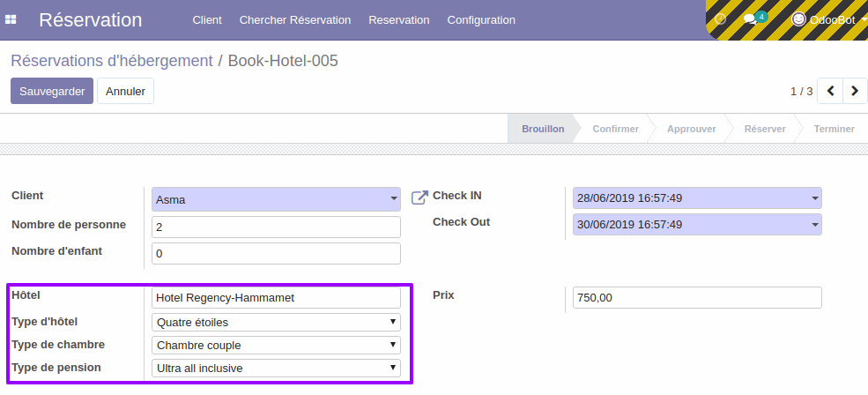Open Réservations d'hébergement breadcrumb link

click(x=112, y=60)
